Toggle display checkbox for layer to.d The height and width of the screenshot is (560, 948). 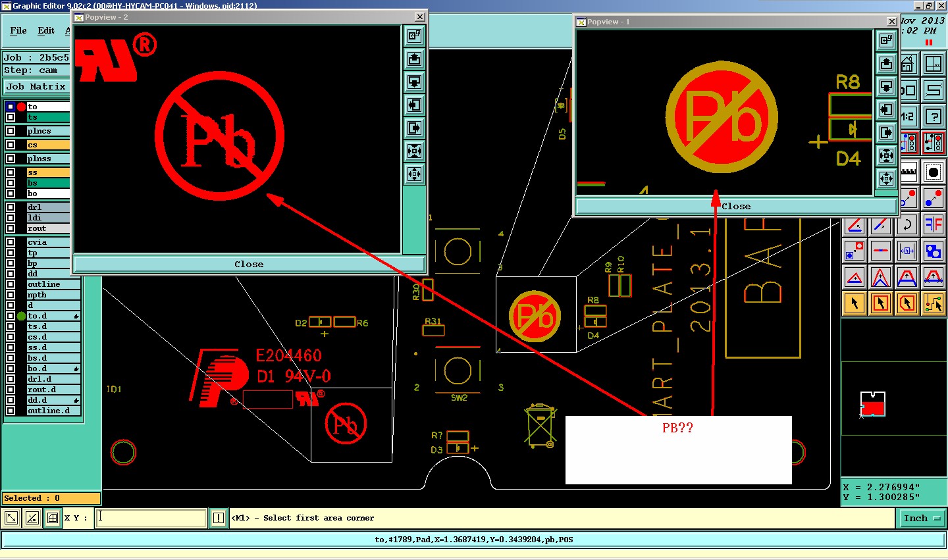[11, 316]
